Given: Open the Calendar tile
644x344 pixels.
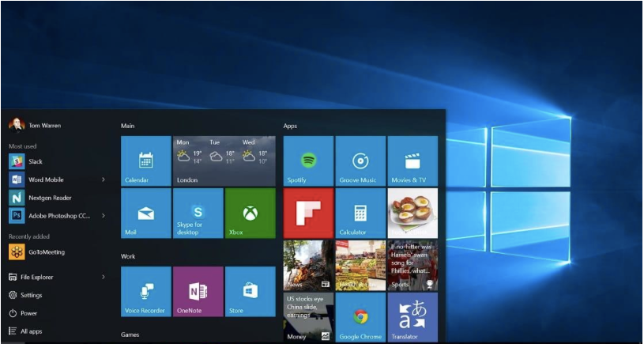Looking at the screenshot, I should pos(146,161).
